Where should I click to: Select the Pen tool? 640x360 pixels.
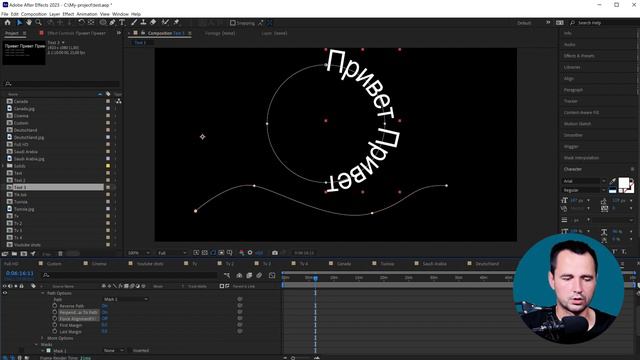click(112, 23)
